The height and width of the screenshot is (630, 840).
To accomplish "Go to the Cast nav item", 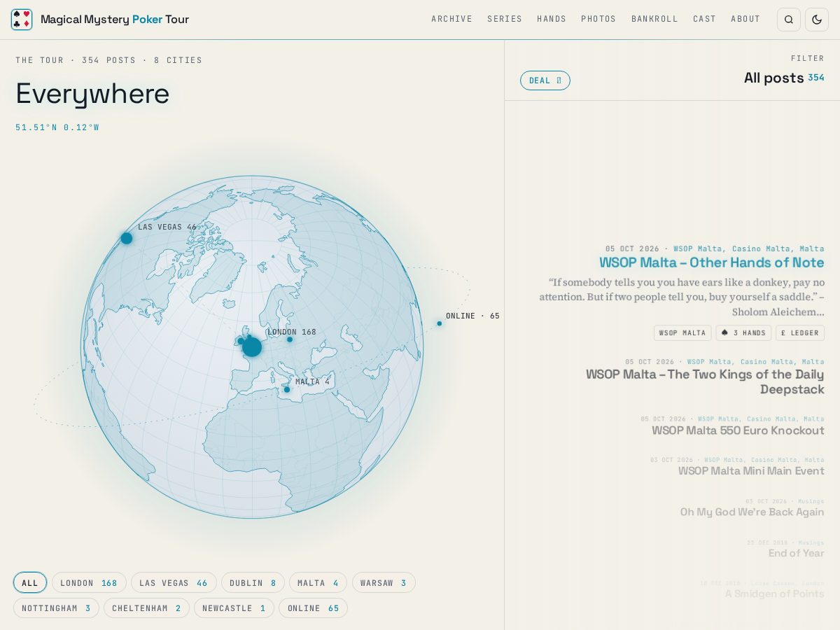I will tap(705, 20).
